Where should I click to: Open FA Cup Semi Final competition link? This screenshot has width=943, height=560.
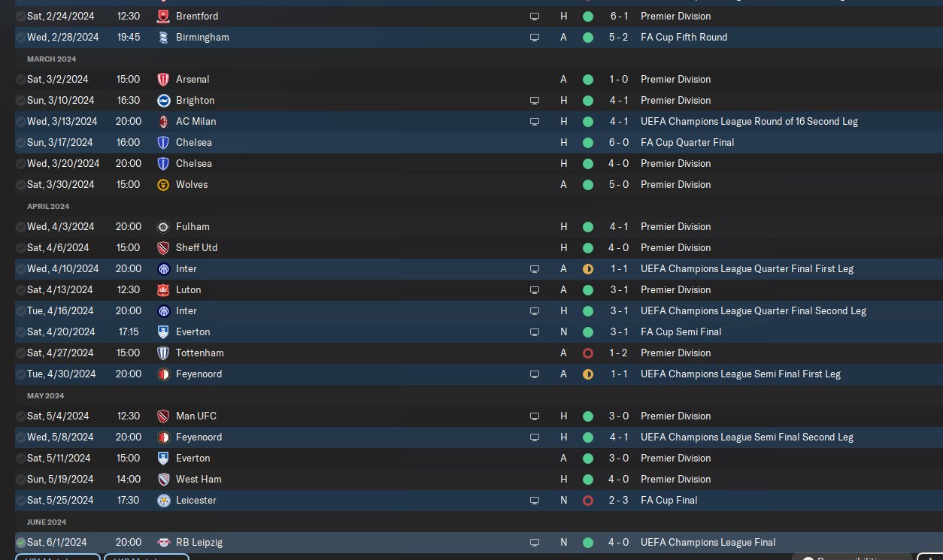pos(681,331)
